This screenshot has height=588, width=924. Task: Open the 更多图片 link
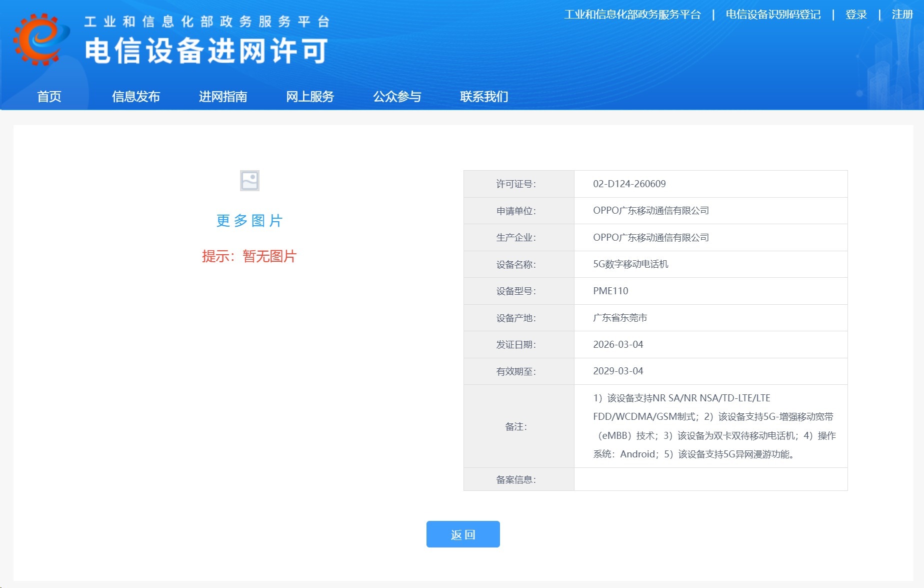click(249, 221)
